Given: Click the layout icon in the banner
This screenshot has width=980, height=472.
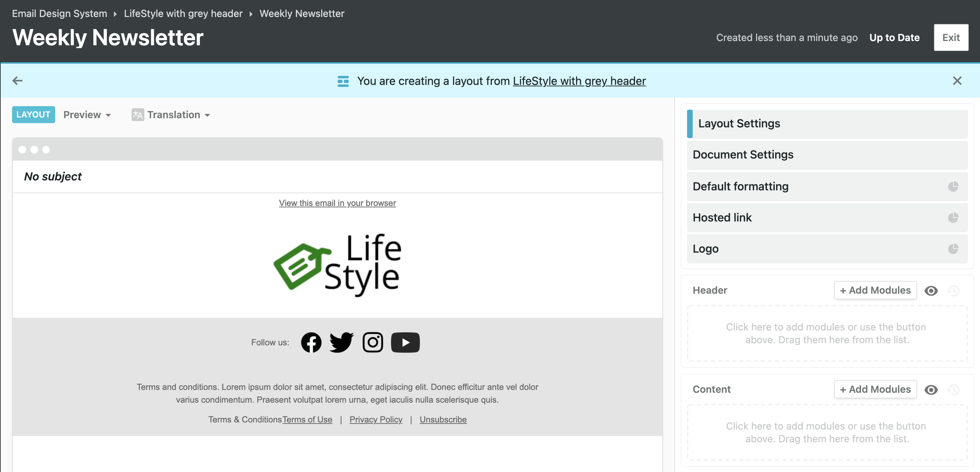Looking at the screenshot, I should (343, 81).
